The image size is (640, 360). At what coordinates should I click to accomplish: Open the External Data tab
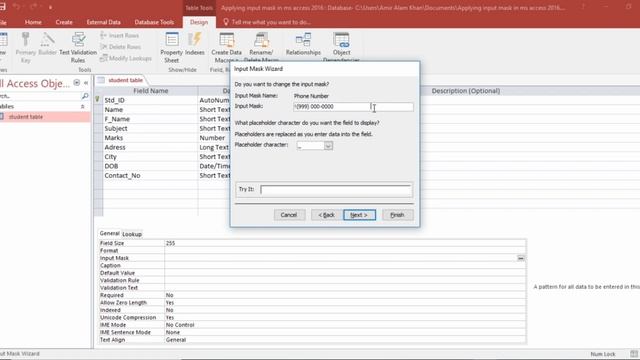103,22
